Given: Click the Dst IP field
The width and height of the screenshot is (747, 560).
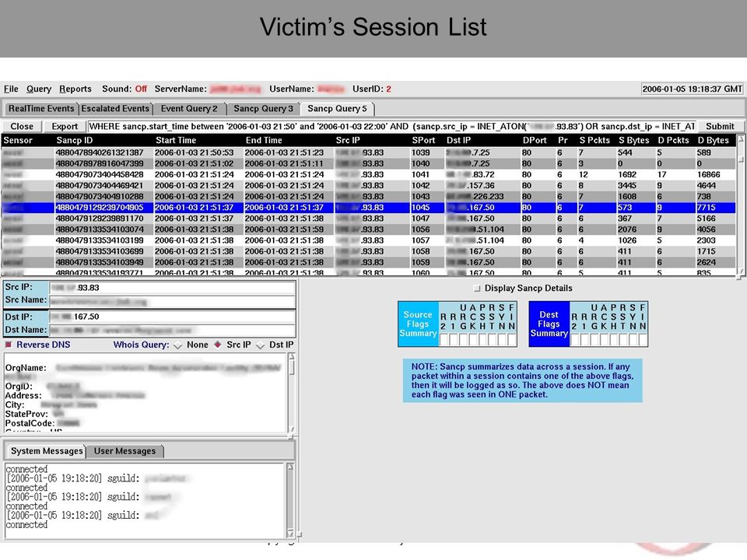Looking at the screenshot, I should (172, 317).
